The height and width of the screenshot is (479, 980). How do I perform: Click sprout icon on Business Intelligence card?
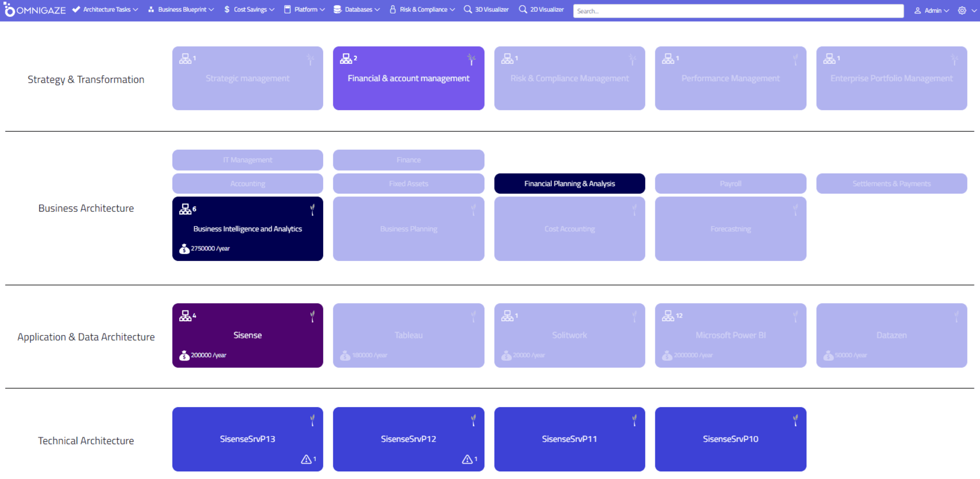(x=312, y=210)
